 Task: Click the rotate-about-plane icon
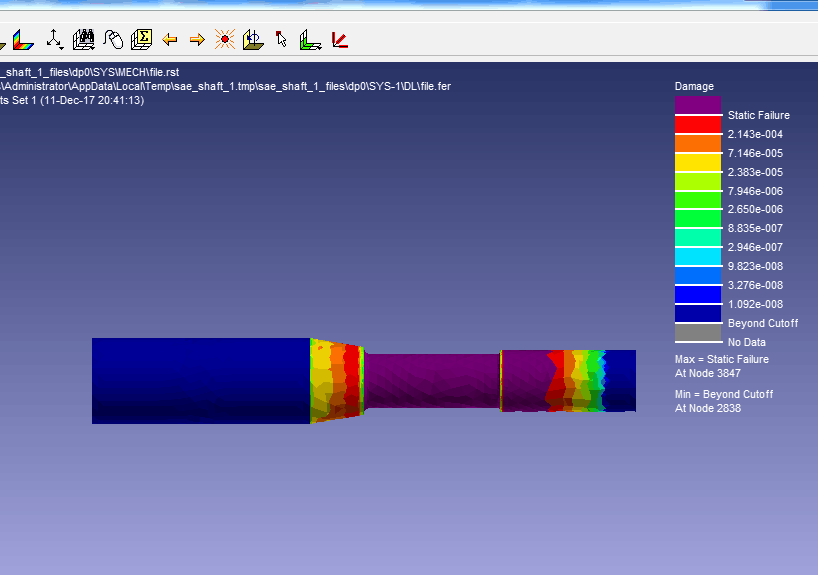click(253, 40)
